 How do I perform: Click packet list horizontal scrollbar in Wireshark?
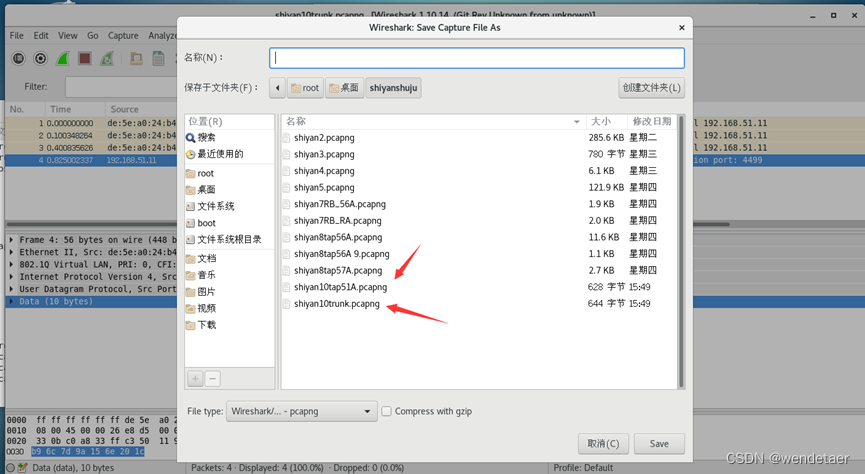[x=369, y=225]
